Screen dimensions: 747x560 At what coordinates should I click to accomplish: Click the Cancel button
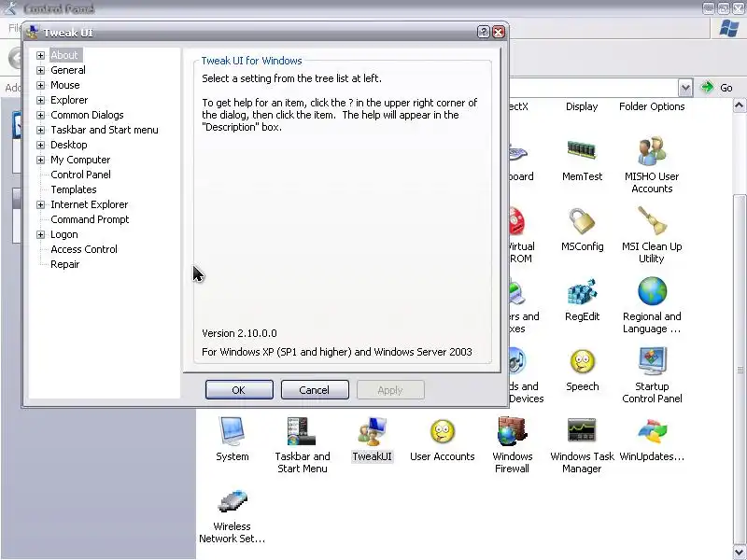[315, 390]
